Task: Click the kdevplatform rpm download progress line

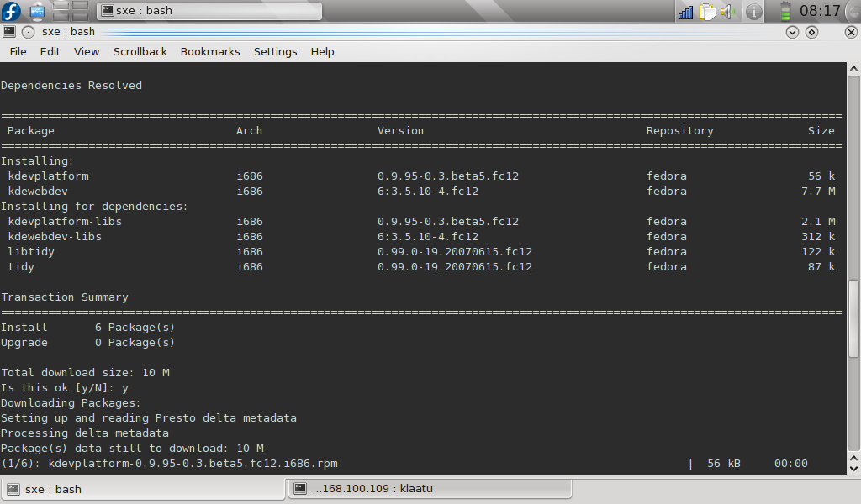Action: pyautogui.click(x=404, y=464)
